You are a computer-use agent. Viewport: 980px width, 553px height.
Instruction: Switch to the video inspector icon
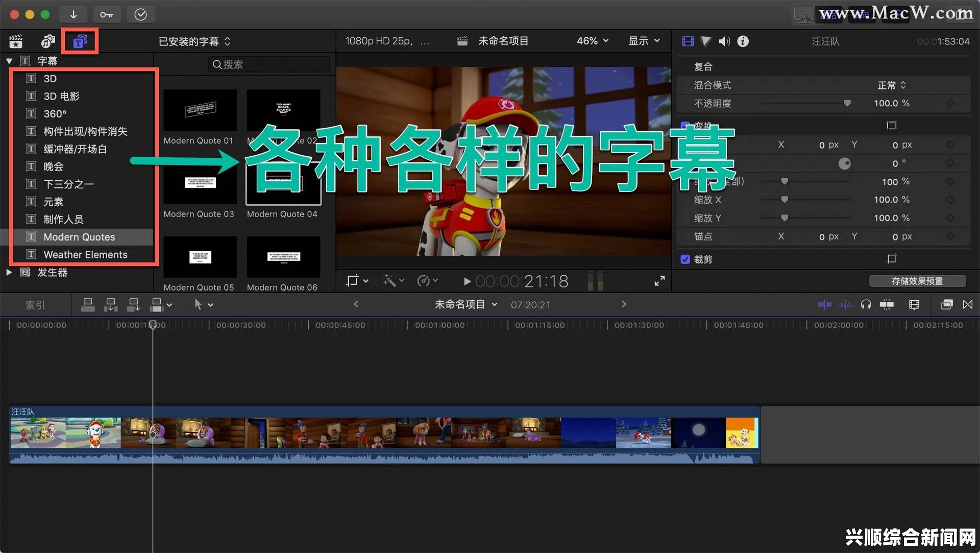688,41
